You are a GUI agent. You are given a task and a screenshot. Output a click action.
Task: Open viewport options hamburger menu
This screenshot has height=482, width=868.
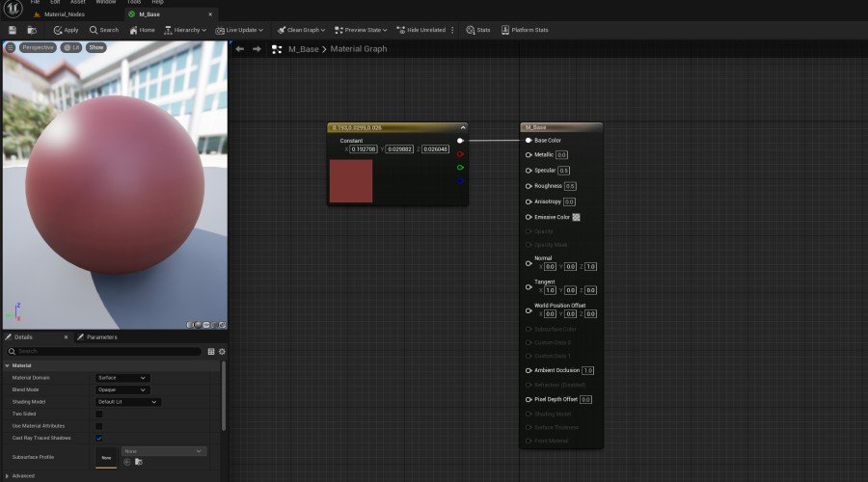click(10, 47)
